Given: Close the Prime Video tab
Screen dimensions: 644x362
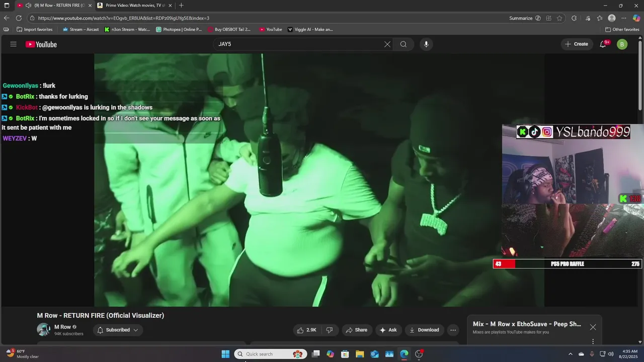Looking at the screenshot, I should coord(170,5).
